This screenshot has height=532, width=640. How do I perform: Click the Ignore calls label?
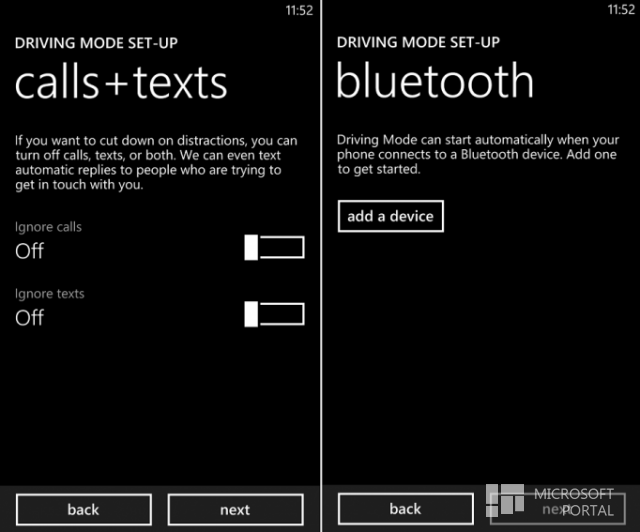click(48, 227)
